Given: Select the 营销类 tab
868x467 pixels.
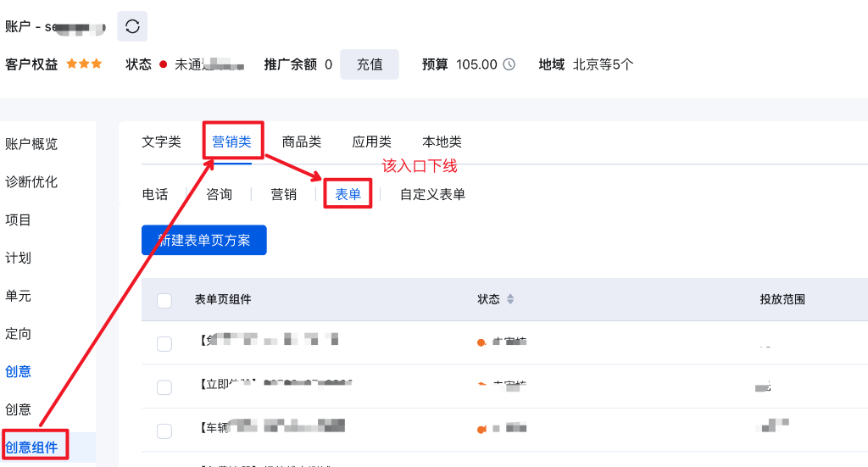Looking at the screenshot, I should (x=231, y=142).
